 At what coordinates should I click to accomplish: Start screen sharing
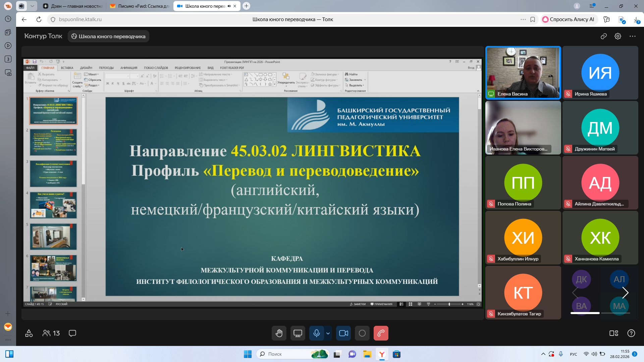click(x=298, y=333)
